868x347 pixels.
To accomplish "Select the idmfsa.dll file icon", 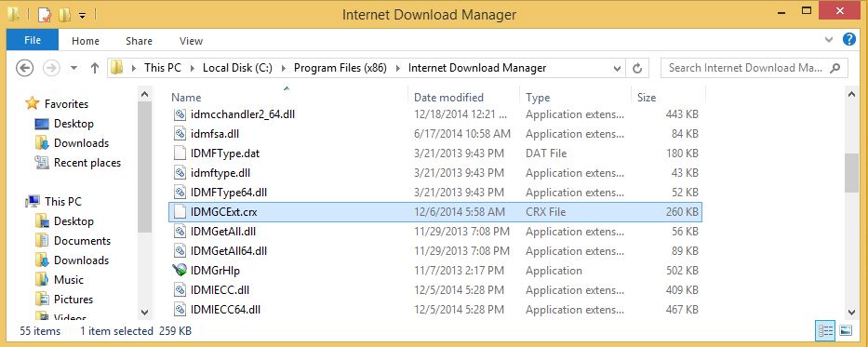I will pos(179,134).
